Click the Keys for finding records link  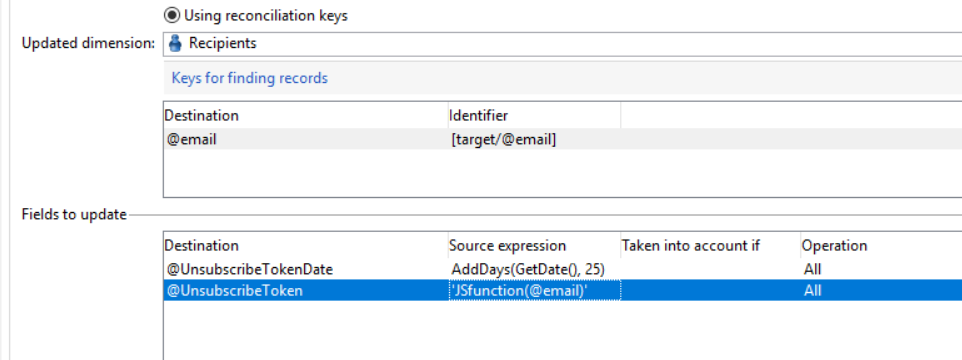[x=250, y=78]
